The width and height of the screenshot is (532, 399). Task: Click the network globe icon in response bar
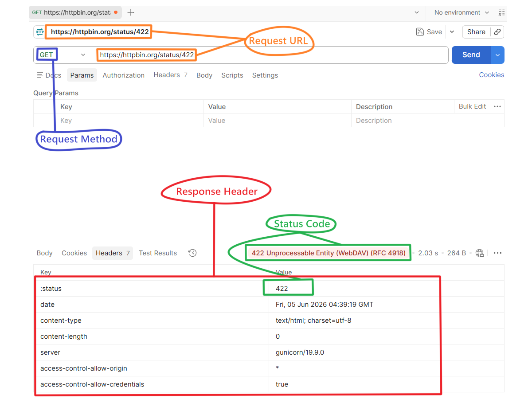click(480, 253)
